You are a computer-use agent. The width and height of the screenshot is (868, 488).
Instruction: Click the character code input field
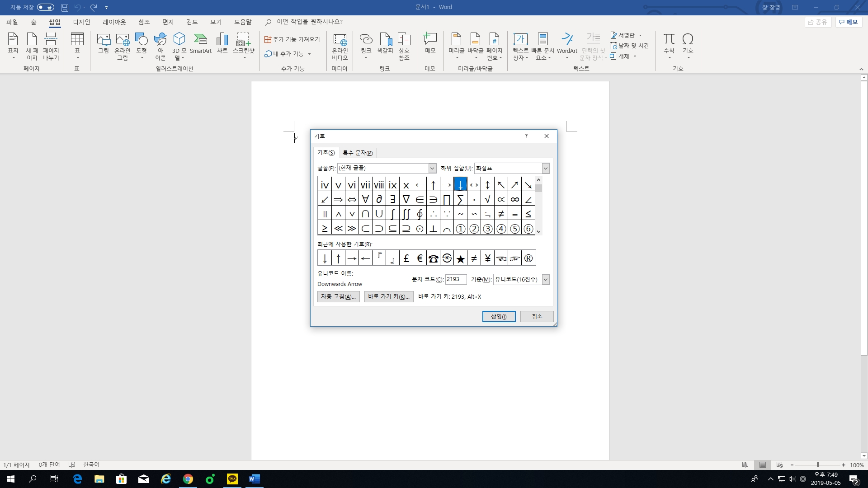456,279
